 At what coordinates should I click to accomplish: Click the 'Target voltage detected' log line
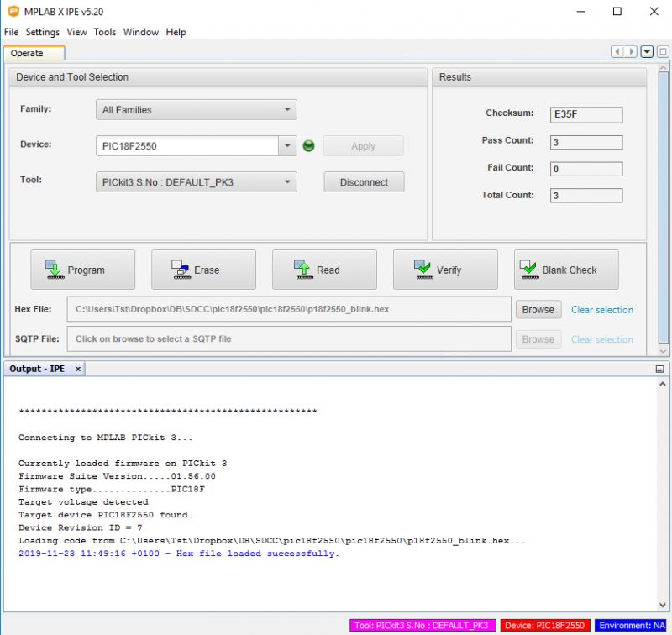83,501
